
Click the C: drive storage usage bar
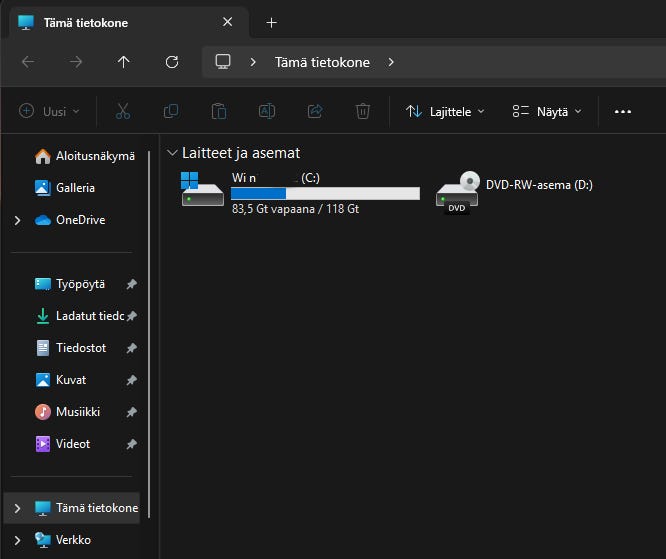coord(325,193)
